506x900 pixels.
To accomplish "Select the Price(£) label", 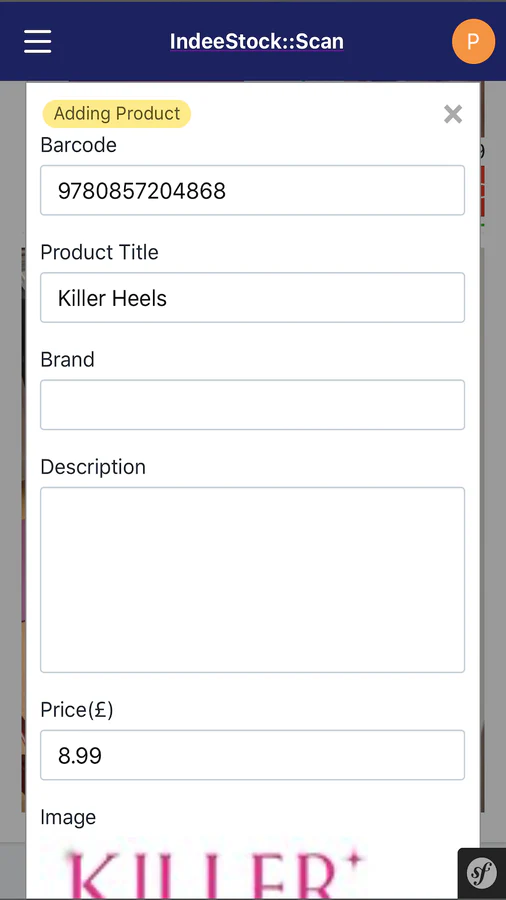I will [77, 711].
